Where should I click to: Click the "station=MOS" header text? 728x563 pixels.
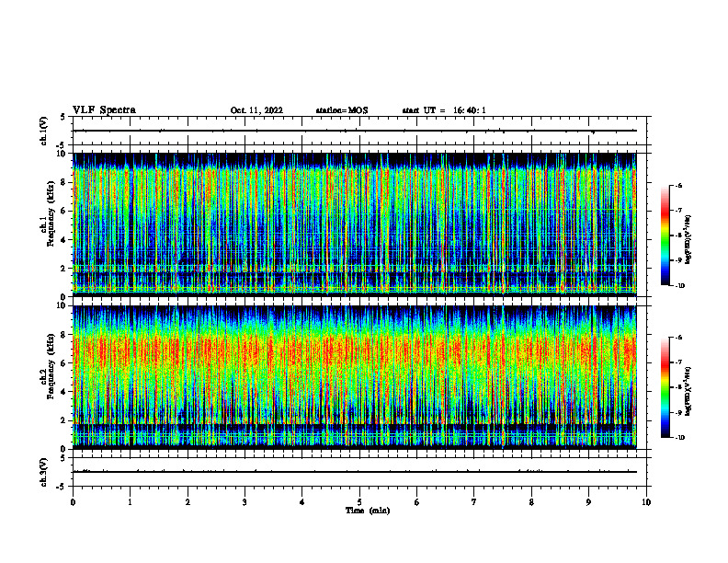[x=342, y=110]
